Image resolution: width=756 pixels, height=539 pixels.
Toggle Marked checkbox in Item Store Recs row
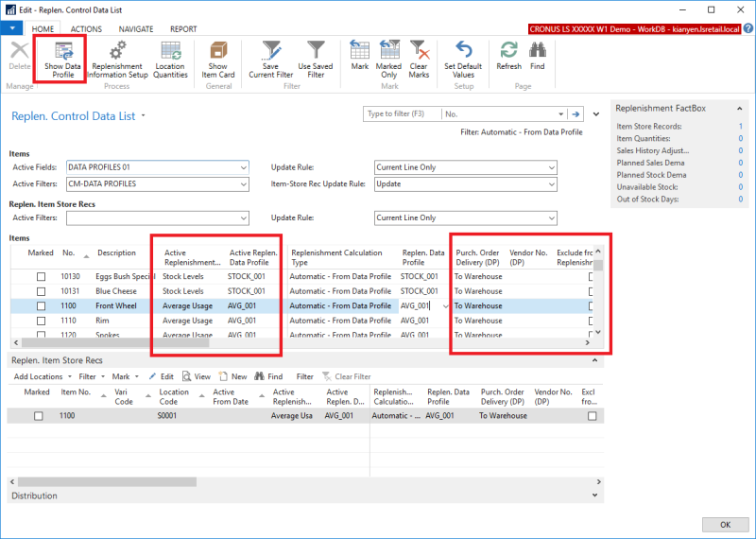[39, 415]
